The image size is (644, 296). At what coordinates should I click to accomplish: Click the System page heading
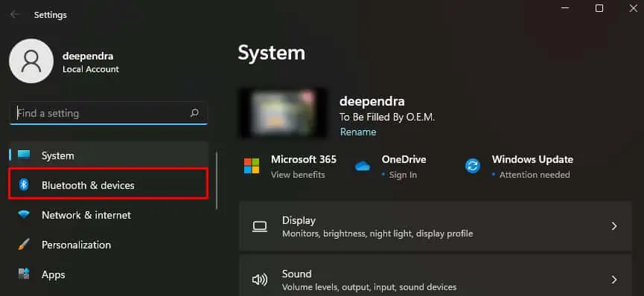[x=272, y=53]
